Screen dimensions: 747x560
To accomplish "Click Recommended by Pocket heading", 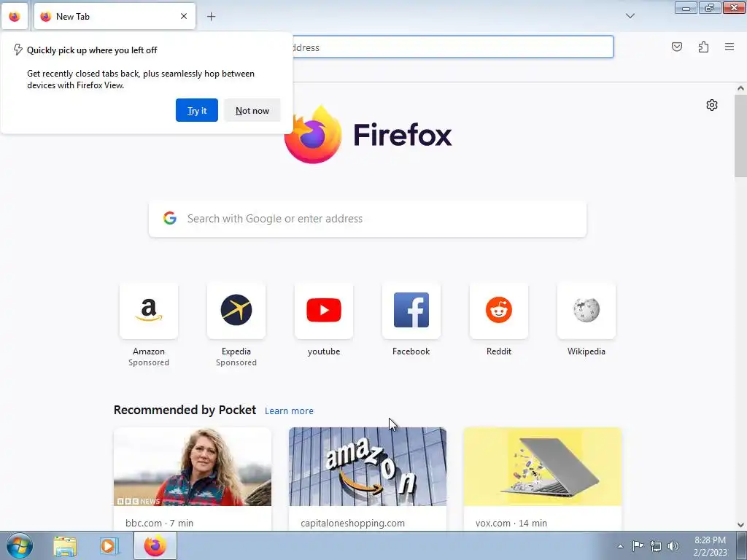I will click(185, 410).
